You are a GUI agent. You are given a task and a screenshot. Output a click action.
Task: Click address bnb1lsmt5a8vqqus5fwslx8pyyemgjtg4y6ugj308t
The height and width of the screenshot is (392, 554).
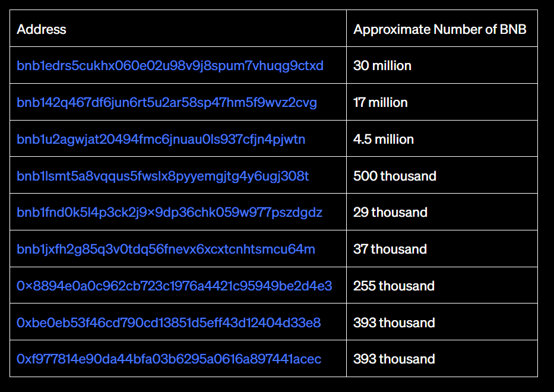163,176
